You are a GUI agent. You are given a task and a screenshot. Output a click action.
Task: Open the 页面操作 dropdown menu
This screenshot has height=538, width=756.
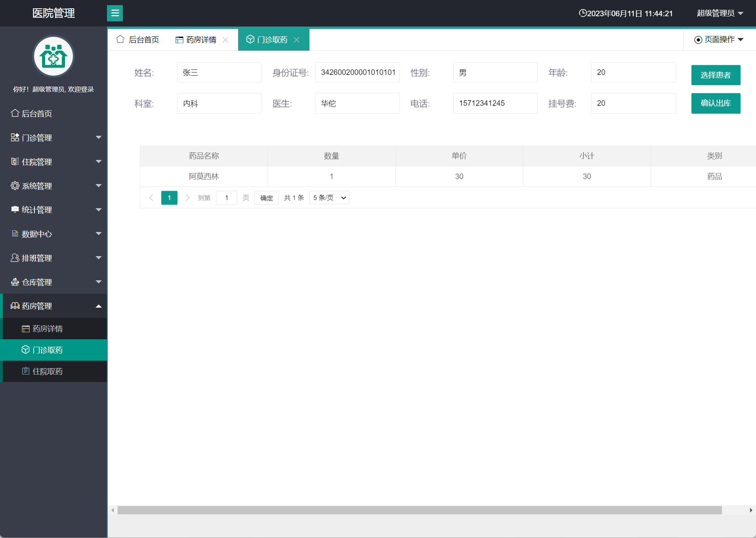(719, 40)
